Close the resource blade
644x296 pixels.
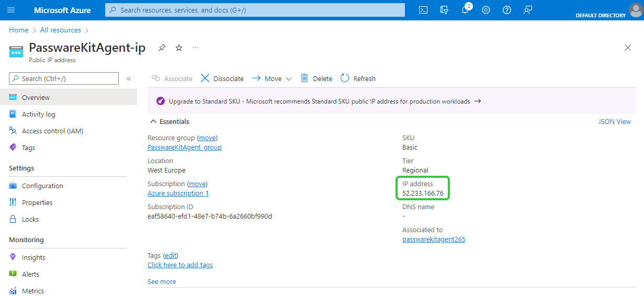pyautogui.click(x=628, y=48)
